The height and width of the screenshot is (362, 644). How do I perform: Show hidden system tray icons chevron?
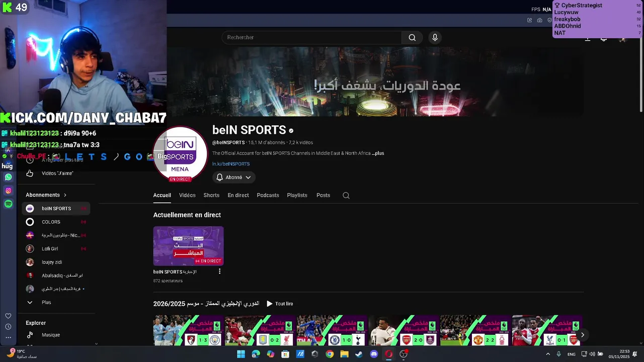[548, 354]
